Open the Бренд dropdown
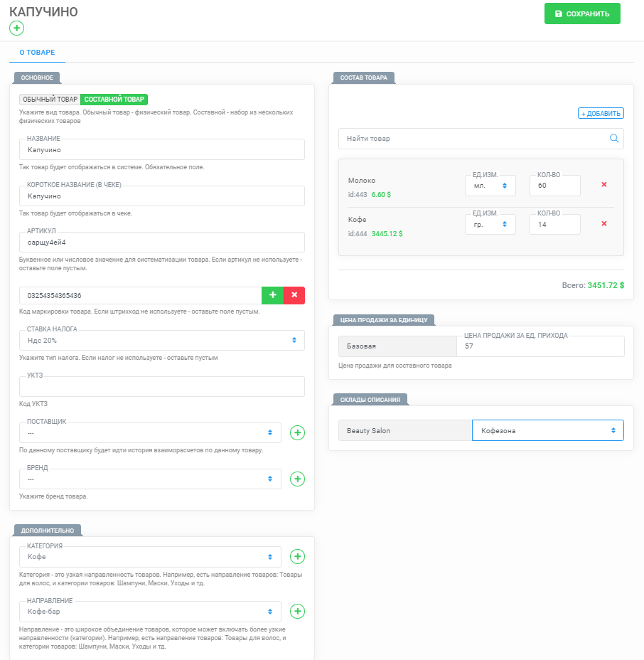 (x=150, y=479)
